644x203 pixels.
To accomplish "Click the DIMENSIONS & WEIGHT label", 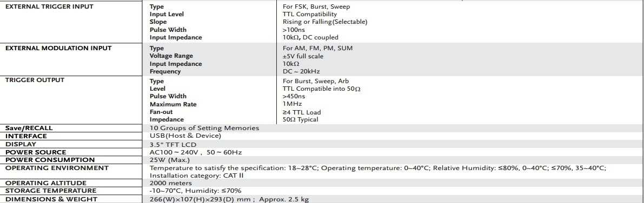I will 51,199.
